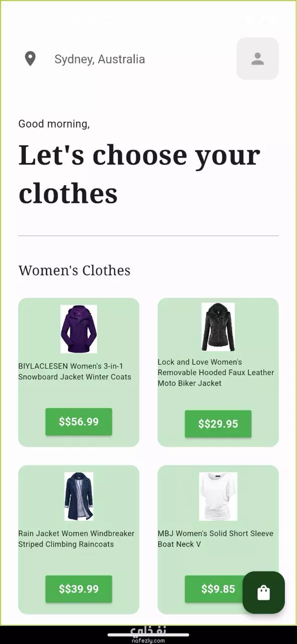Open BIYLACLESEN Snowboard Jacket product title

click(75, 371)
